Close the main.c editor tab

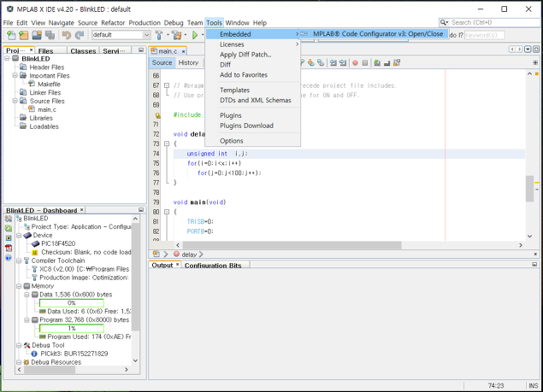point(184,51)
